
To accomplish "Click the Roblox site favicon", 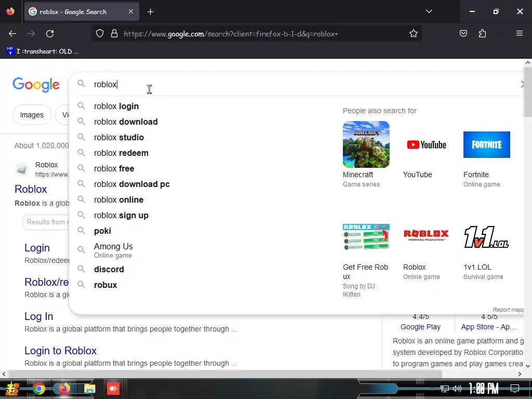I will coord(22,169).
